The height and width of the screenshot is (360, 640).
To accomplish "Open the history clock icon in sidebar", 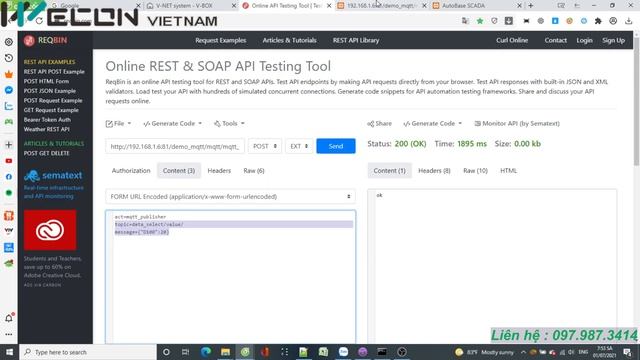I will (9, 58).
